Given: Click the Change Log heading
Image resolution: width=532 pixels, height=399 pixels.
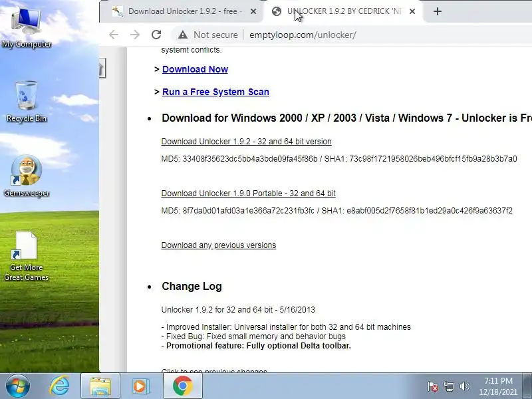Looking at the screenshot, I should coord(192,287).
